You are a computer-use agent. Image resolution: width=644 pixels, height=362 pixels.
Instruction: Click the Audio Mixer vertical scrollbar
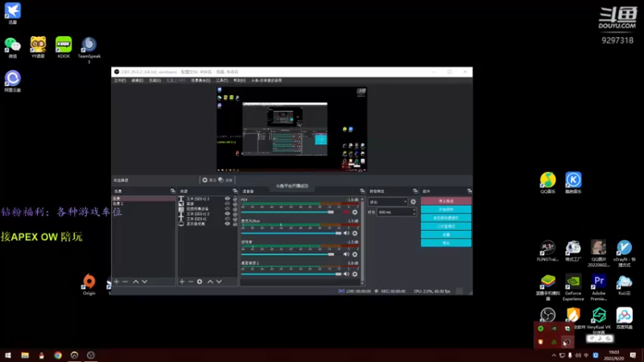(362, 241)
